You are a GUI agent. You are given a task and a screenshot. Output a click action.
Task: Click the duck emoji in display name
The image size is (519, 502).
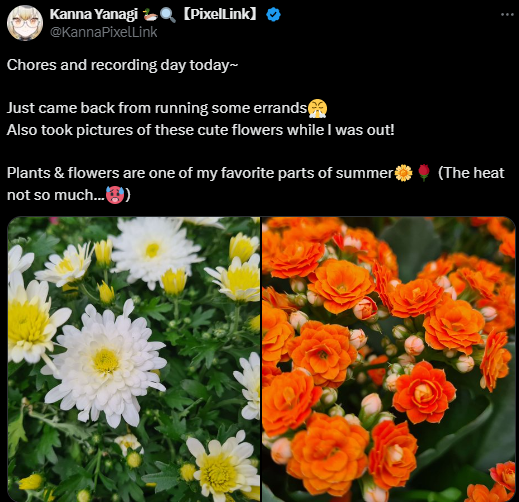(150, 15)
